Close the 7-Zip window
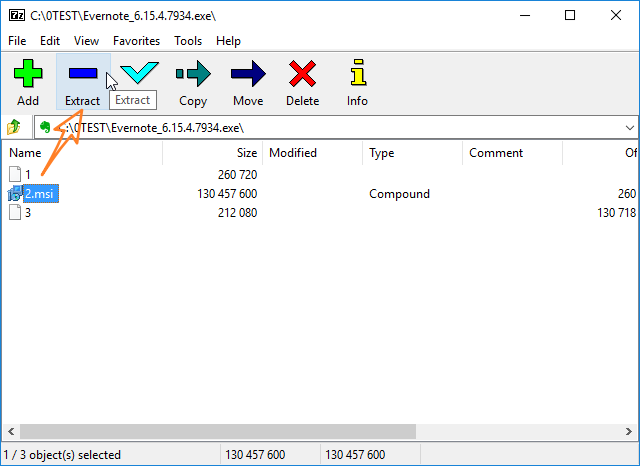The width and height of the screenshot is (640, 466). click(616, 16)
